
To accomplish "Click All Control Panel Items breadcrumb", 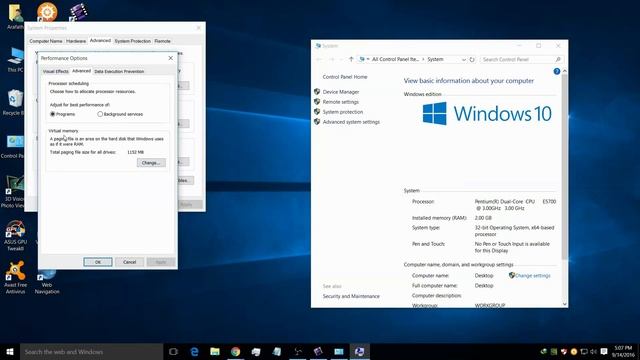I will 395,60.
